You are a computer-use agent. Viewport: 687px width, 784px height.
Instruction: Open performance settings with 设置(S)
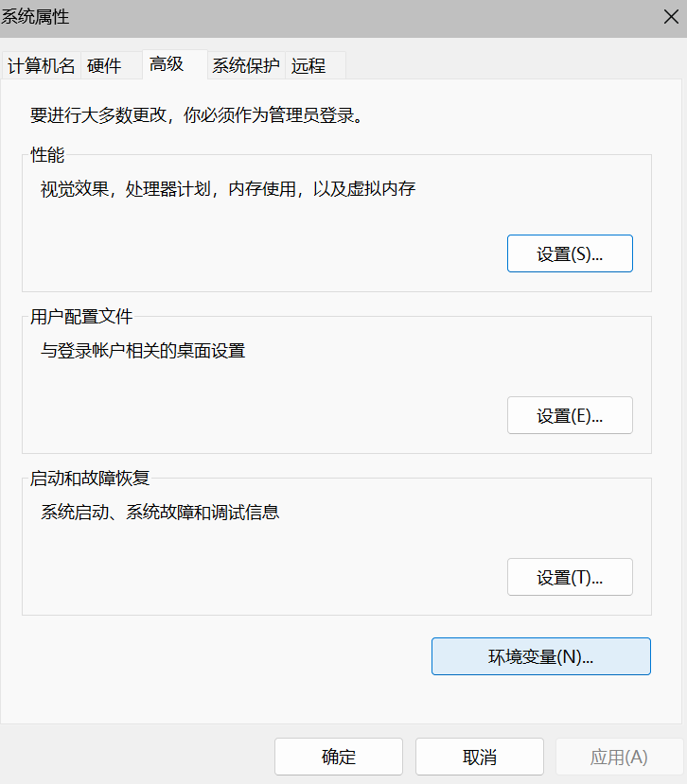tap(570, 253)
